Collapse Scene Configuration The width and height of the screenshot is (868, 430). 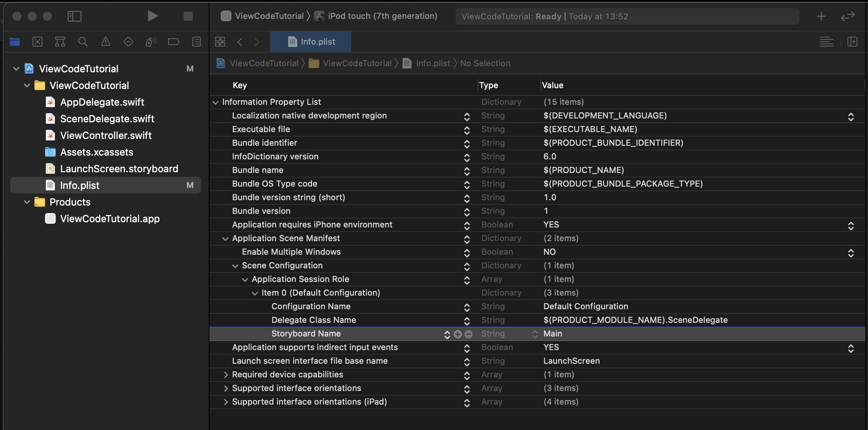(x=235, y=266)
